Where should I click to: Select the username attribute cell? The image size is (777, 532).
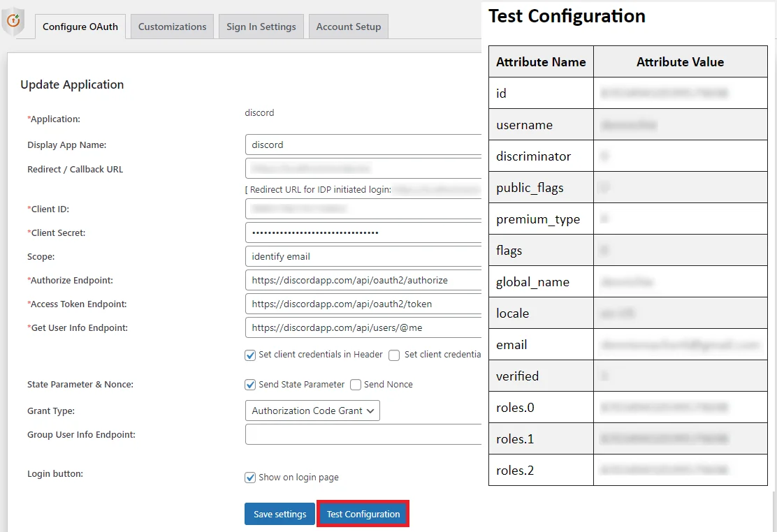[x=541, y=125]
